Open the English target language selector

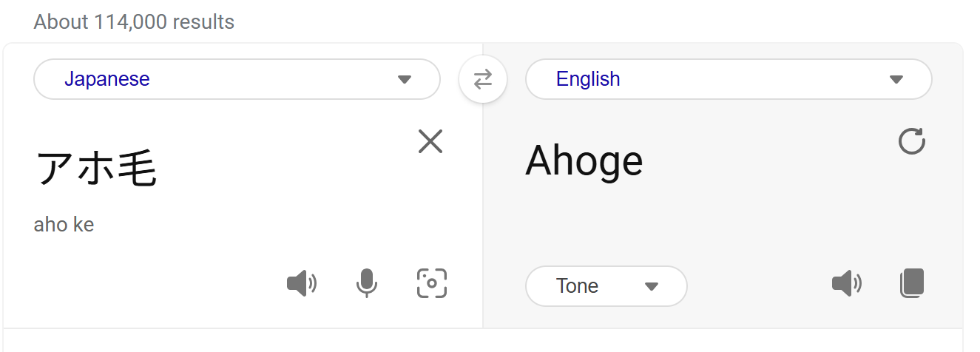[729, 79]
